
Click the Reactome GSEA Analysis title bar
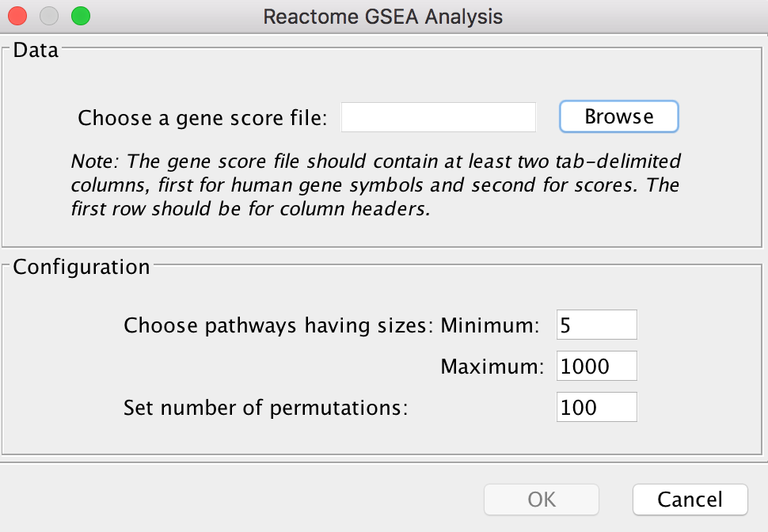click(383, 17)
